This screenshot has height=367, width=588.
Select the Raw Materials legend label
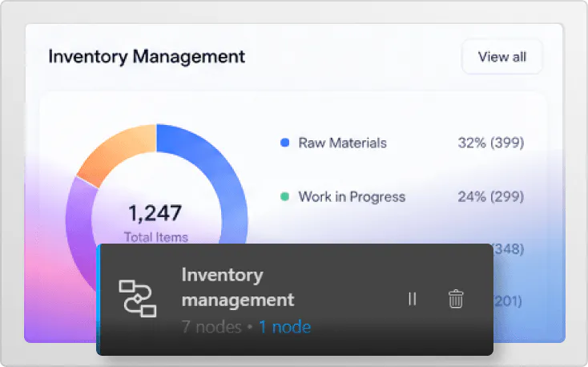pos(342,143)
